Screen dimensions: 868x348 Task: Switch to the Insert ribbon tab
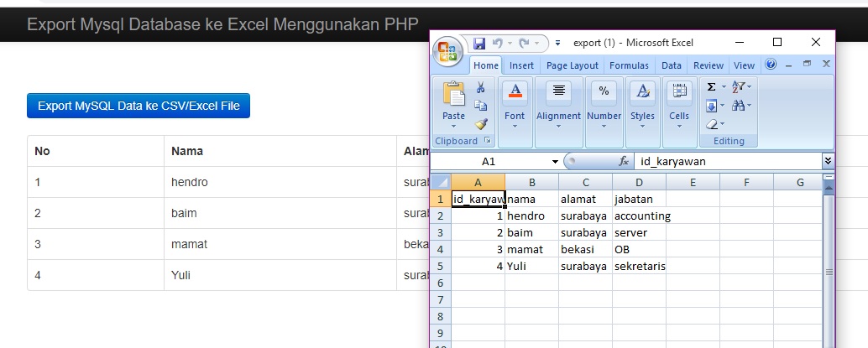[x=521, y=65]
